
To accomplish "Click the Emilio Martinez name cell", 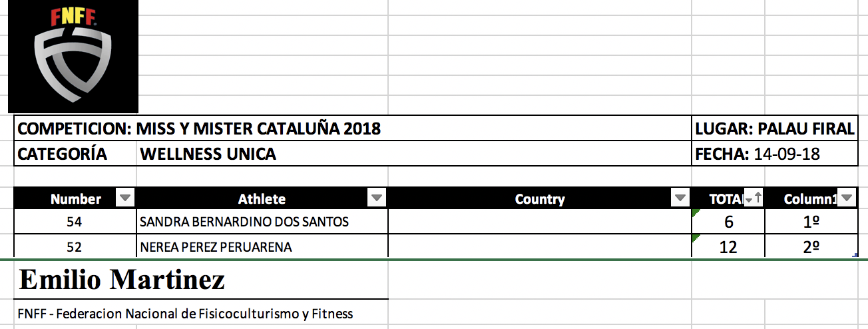I will coord(122,280).
